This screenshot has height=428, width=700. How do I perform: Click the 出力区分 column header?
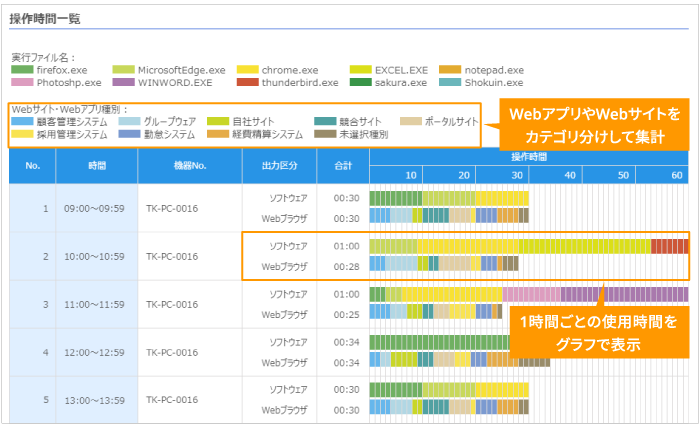279,166
